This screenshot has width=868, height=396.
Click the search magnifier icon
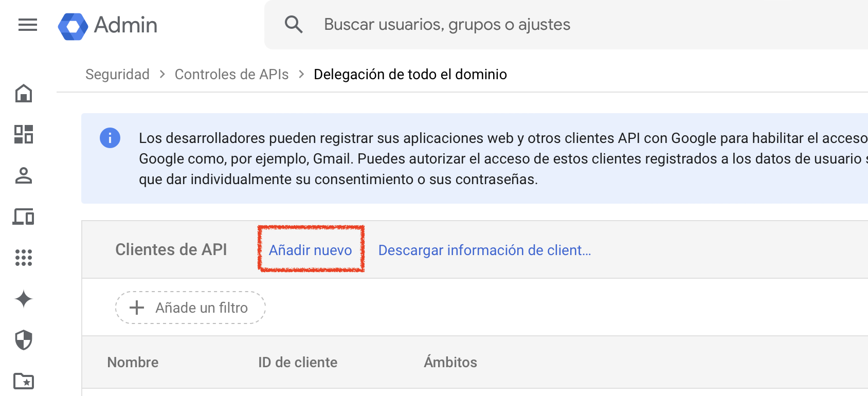click(x=294, y=24)
